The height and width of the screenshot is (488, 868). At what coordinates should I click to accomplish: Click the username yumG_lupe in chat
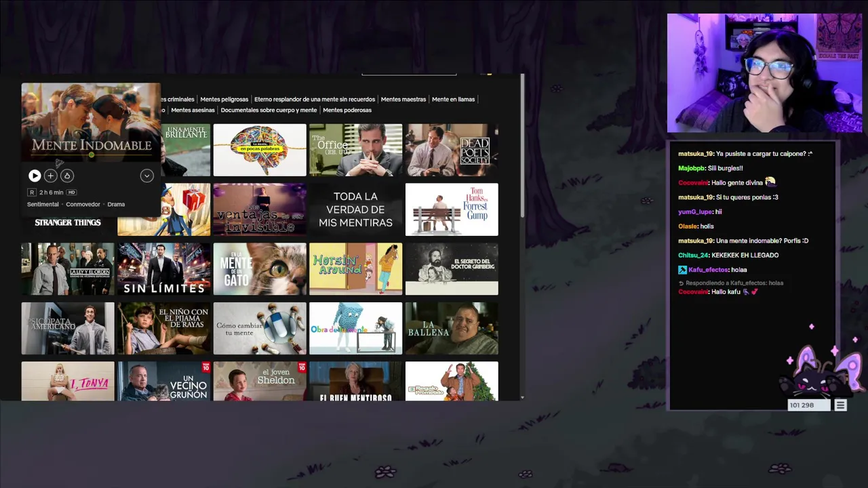click(694, 211)
